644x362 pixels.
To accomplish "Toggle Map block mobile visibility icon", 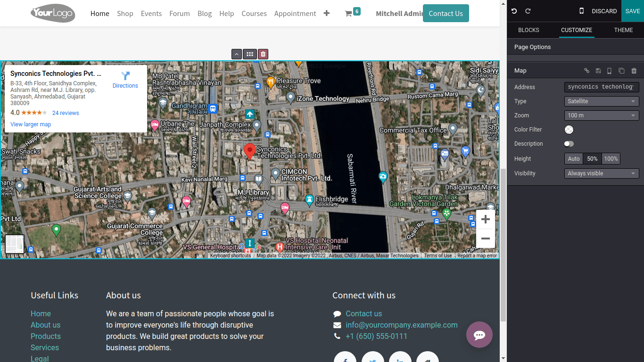I will pyautogui.click(x=609, y=71).
